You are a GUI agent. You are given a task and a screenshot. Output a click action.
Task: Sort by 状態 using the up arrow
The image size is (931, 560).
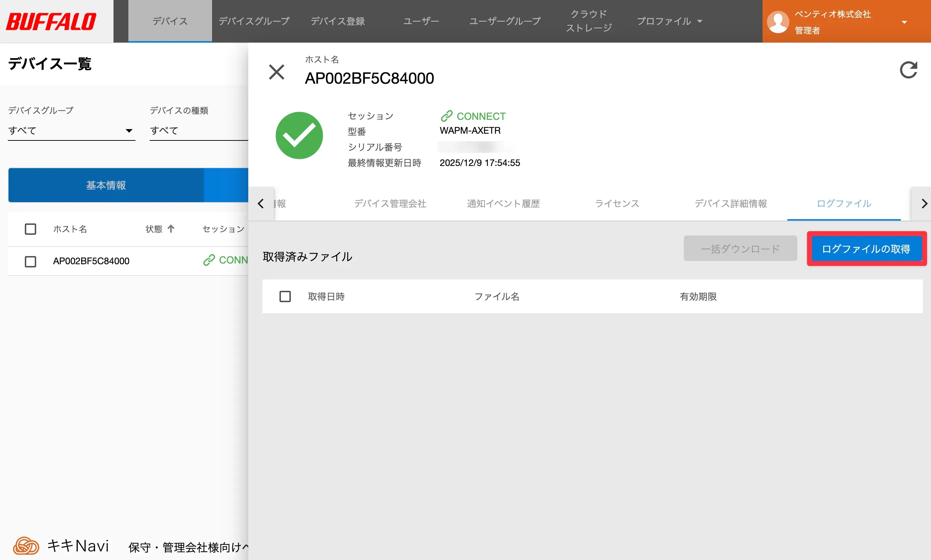tap(171, 229)
